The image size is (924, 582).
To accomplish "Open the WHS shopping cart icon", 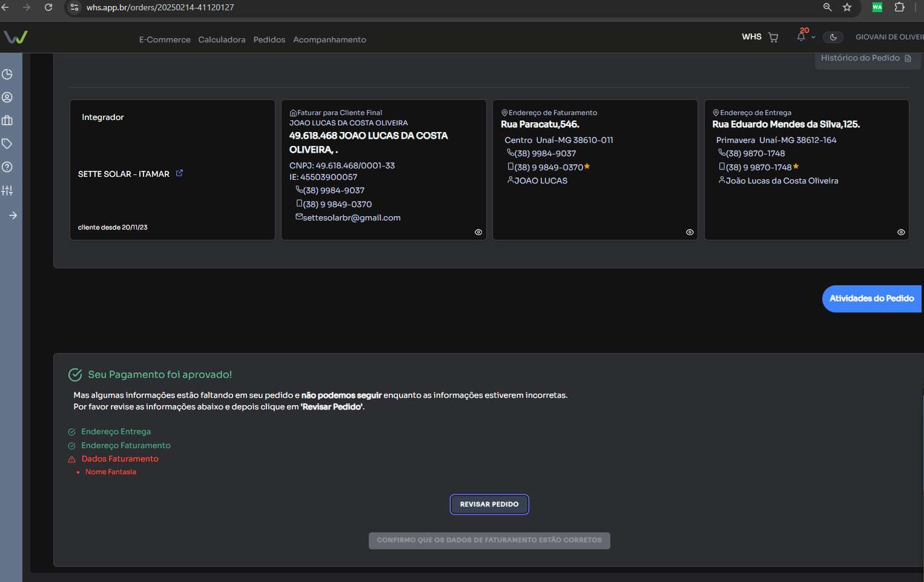I will click(773, 38).
